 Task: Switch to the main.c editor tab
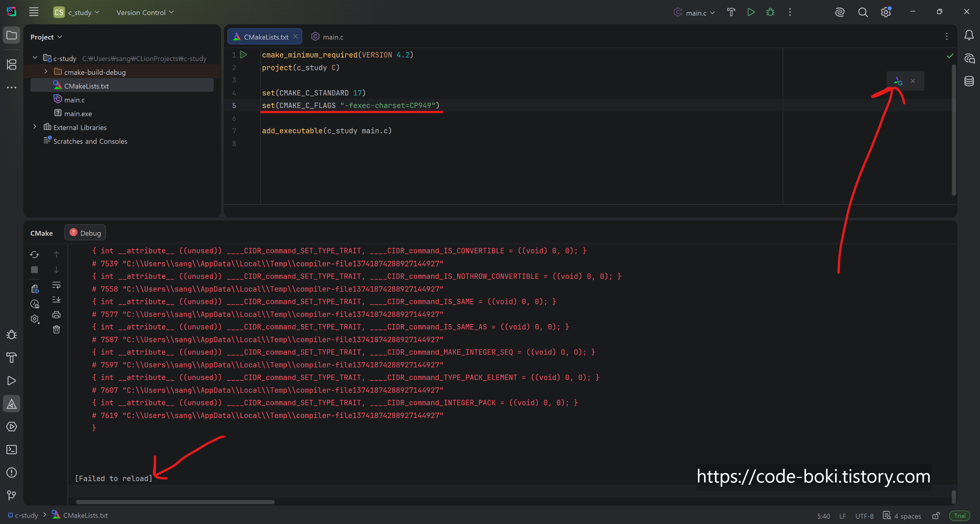pyautogui.click(x=328, y=37)
